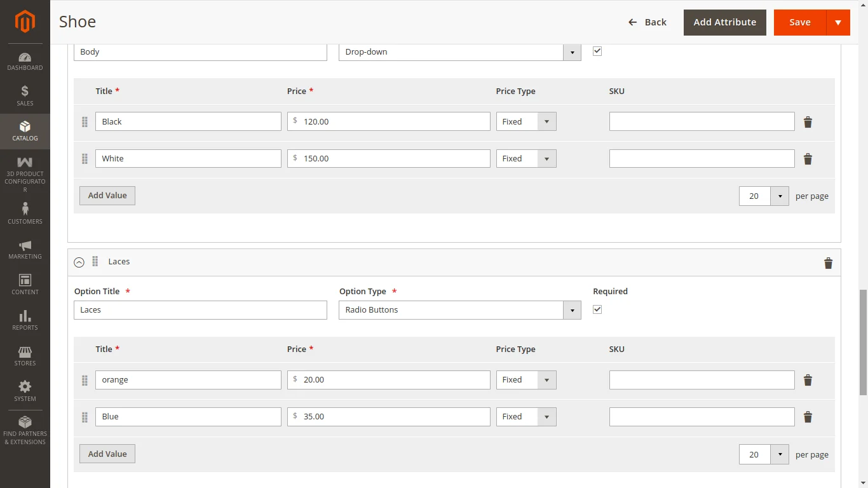Viewport: 868px width, 488px height.
Task: Toggle the checkbox next to Drop-down type
Action: pyautogui.click(x=597, y=51)
